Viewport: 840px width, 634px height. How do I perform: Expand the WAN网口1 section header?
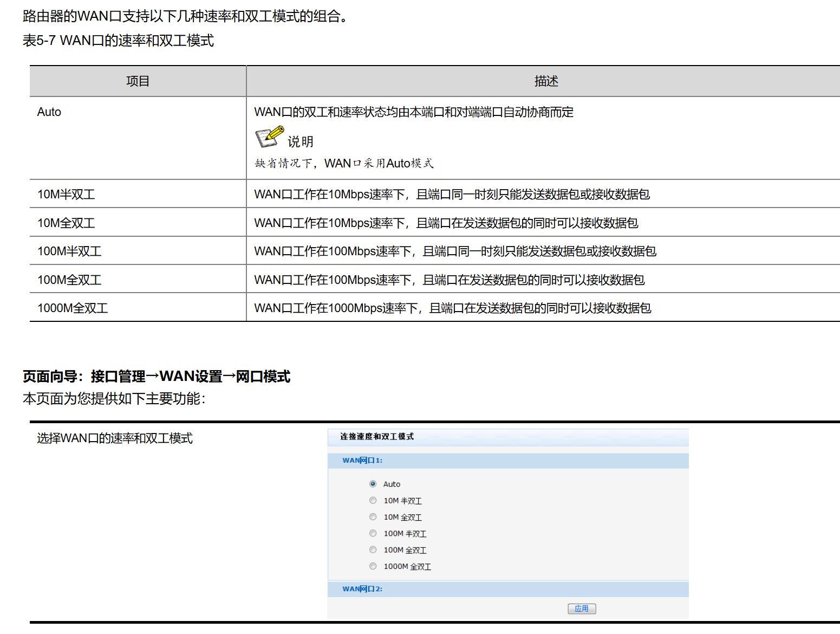[362, 461]
